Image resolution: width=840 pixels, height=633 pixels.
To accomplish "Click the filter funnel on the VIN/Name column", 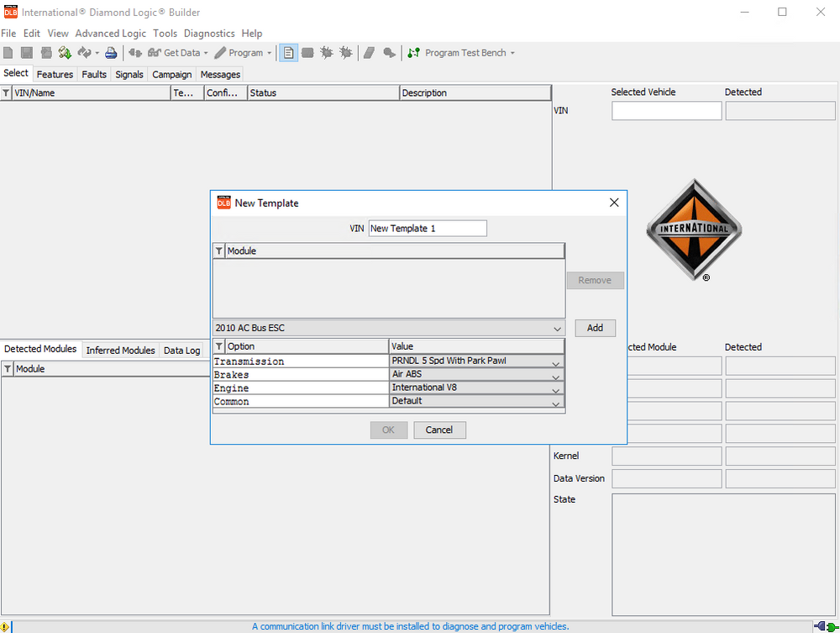I will point(6,92).
